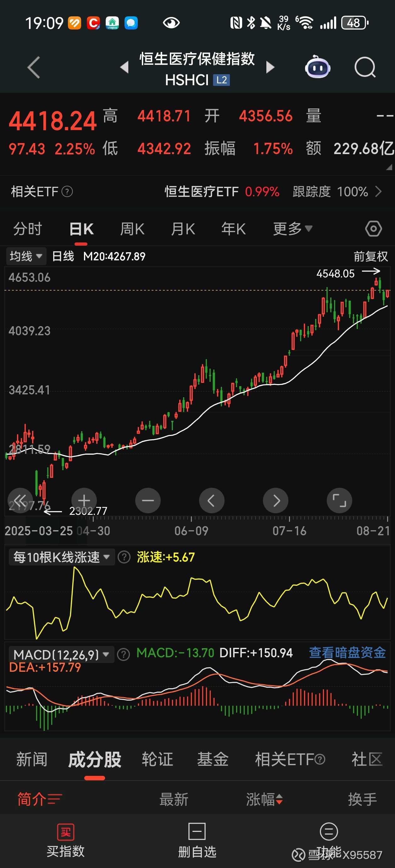This screenshot has height=868, width=395.
Task: Sort constituents by 涨幅
Action: pos(264,799)
